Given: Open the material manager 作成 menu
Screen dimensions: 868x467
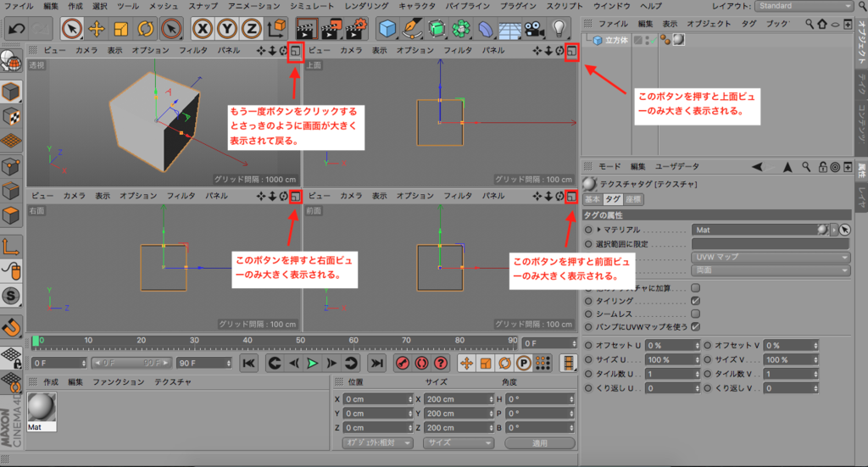Looking at the screenshot, I should click(x=51, y=381).
